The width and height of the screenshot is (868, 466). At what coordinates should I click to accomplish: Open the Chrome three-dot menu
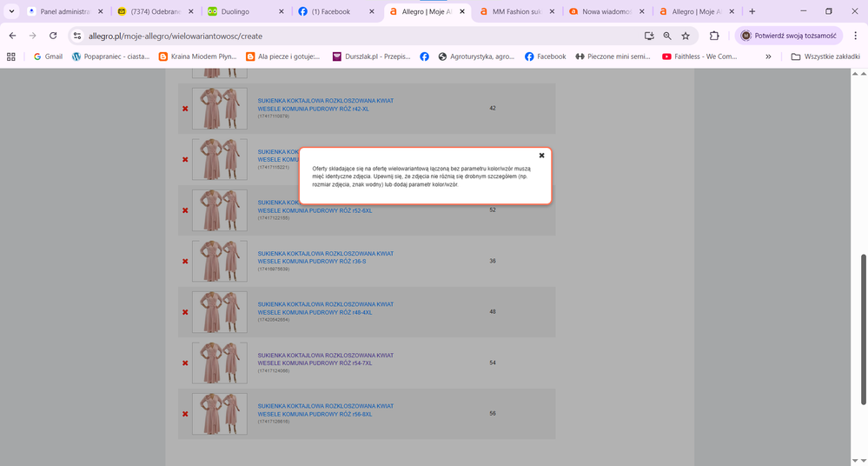[x=855, y=36]
